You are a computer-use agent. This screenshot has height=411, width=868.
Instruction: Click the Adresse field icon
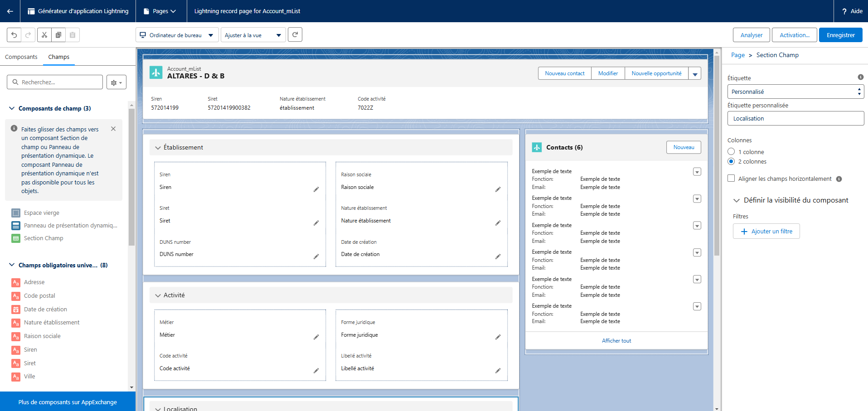point(16,282)
